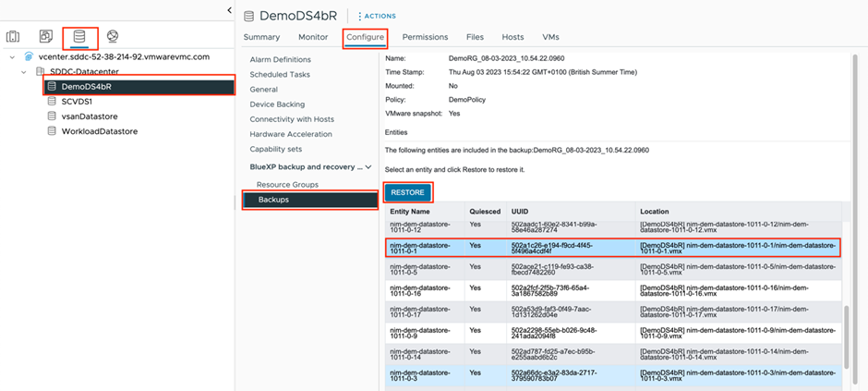Switch to the Permissions tab

[x=425, y=37]
